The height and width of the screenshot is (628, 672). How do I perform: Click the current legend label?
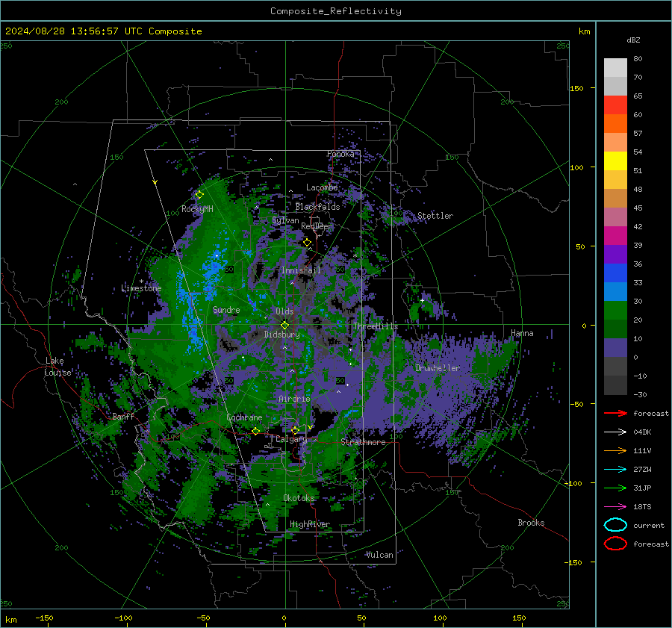coord(649,525)
